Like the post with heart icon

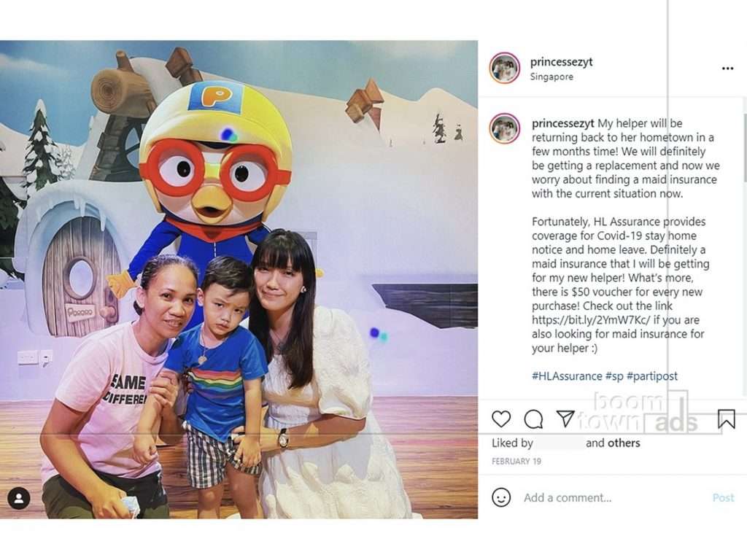(500, 419)
